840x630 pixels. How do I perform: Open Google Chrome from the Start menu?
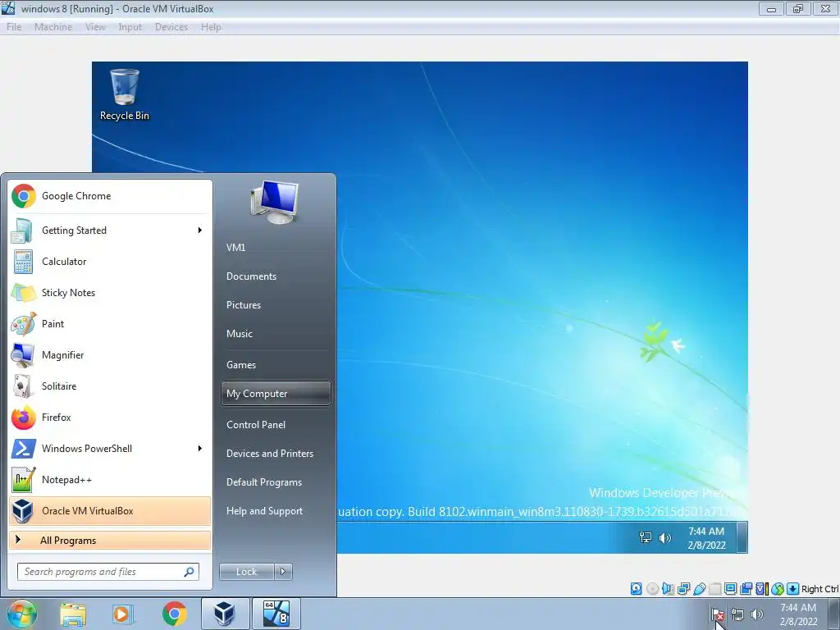pos(110,196)
